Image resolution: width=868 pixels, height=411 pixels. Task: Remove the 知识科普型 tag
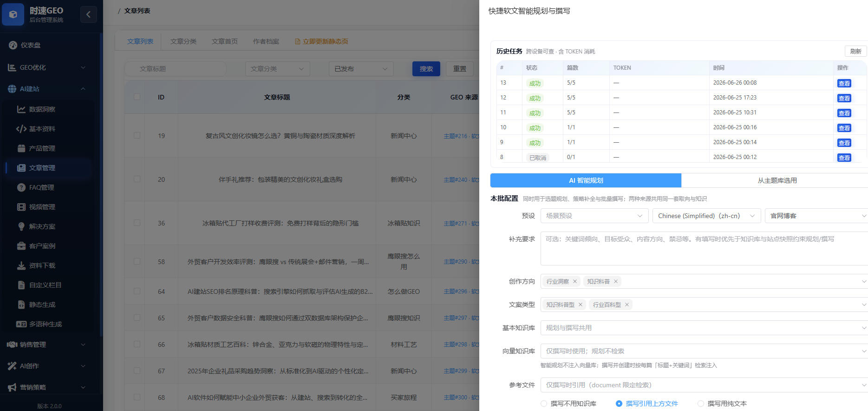click(581, 305)
